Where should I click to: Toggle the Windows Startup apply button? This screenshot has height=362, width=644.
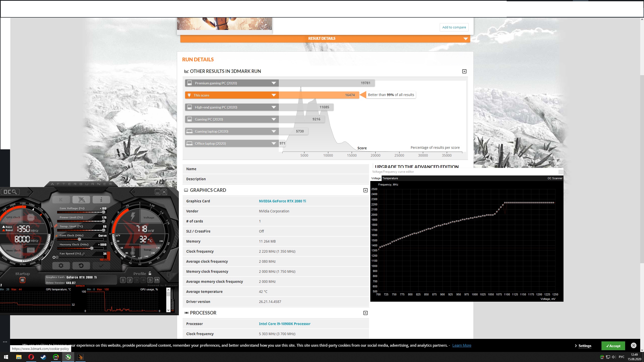click(x=22, y=280)
